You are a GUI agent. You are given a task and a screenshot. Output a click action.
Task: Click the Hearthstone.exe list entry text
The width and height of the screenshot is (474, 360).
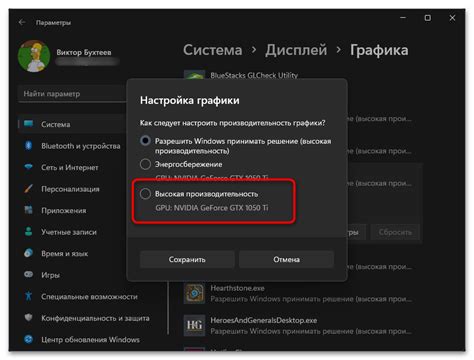click(x=237, y=288)
